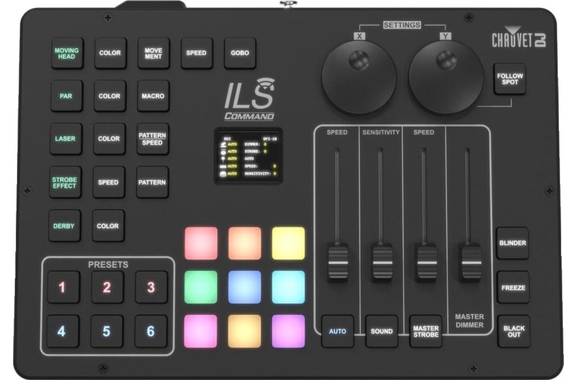576x380 pixels.
Task: Click the X settings knob
Action: coord(359,77)
